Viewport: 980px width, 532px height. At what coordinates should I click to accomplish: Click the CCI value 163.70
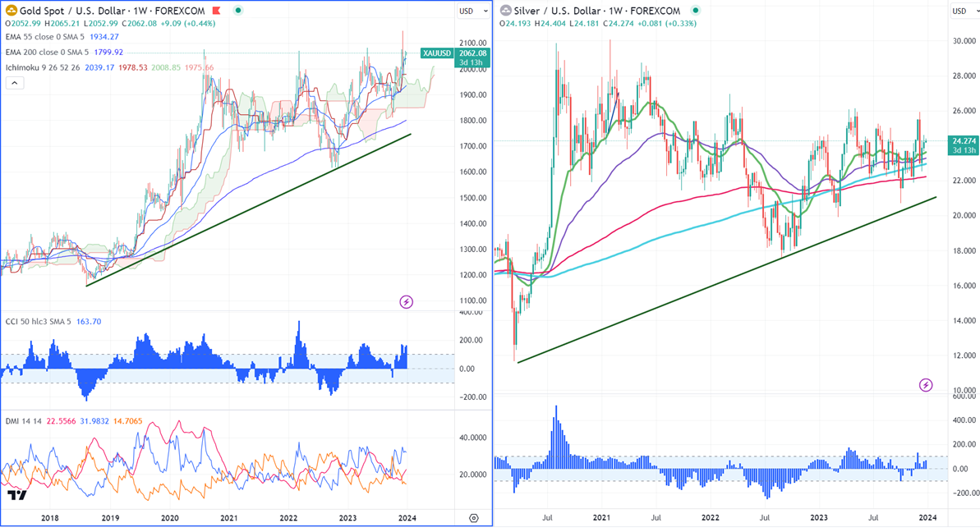point(89,322)
